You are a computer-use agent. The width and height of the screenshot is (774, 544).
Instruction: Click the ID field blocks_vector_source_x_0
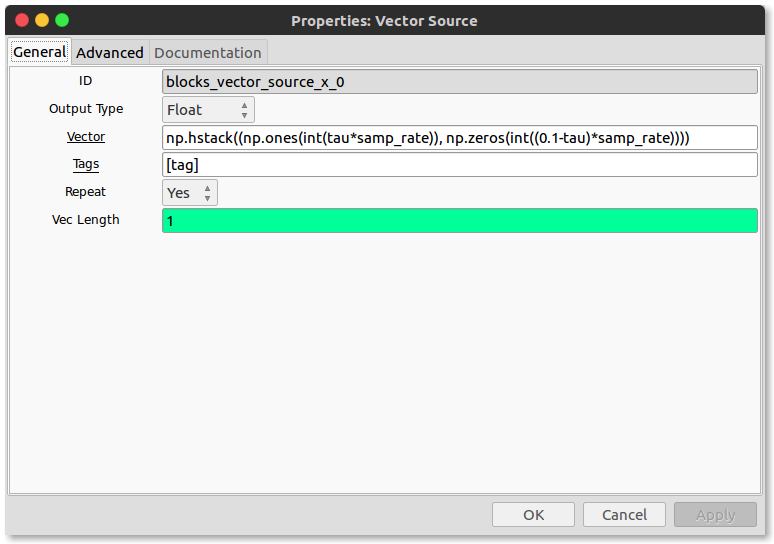(460, 81)
